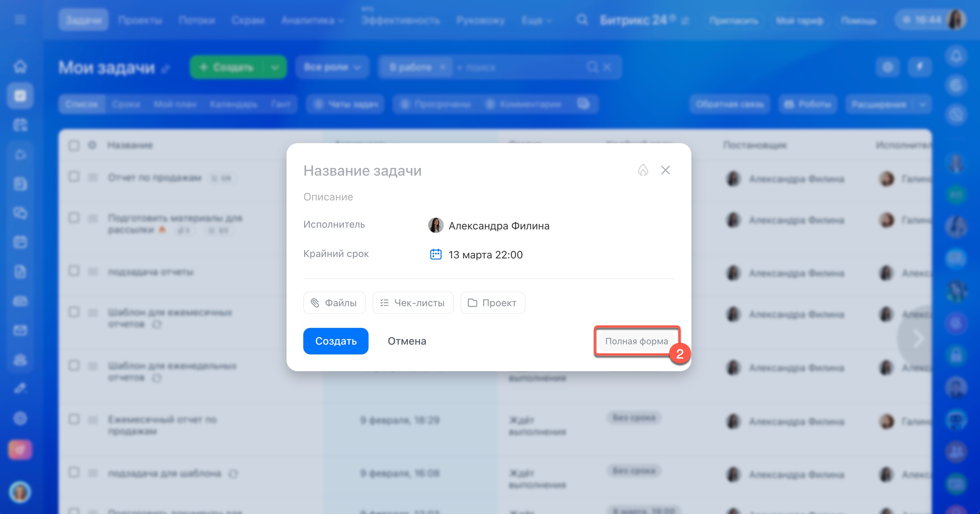Tick checkbox for подзадача отчеты row
This screenshot has width=980, height=514.
coord(74,271)
